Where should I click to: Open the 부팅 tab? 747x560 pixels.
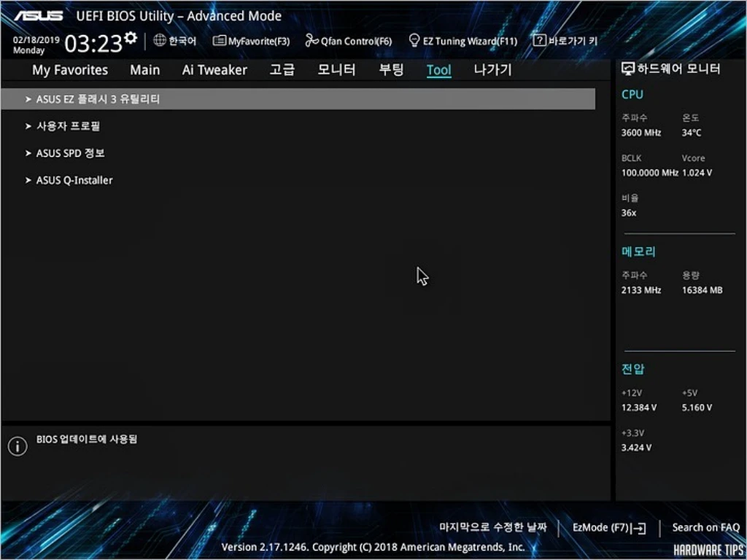pos(391,70)
